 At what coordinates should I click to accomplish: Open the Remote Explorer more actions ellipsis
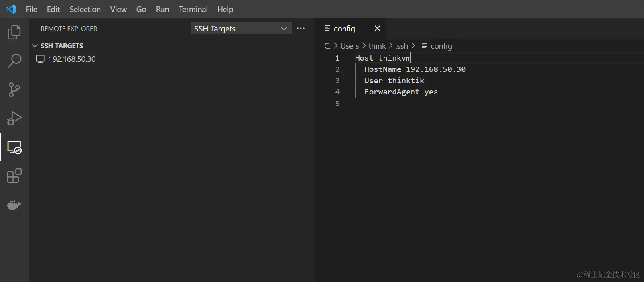301,28
